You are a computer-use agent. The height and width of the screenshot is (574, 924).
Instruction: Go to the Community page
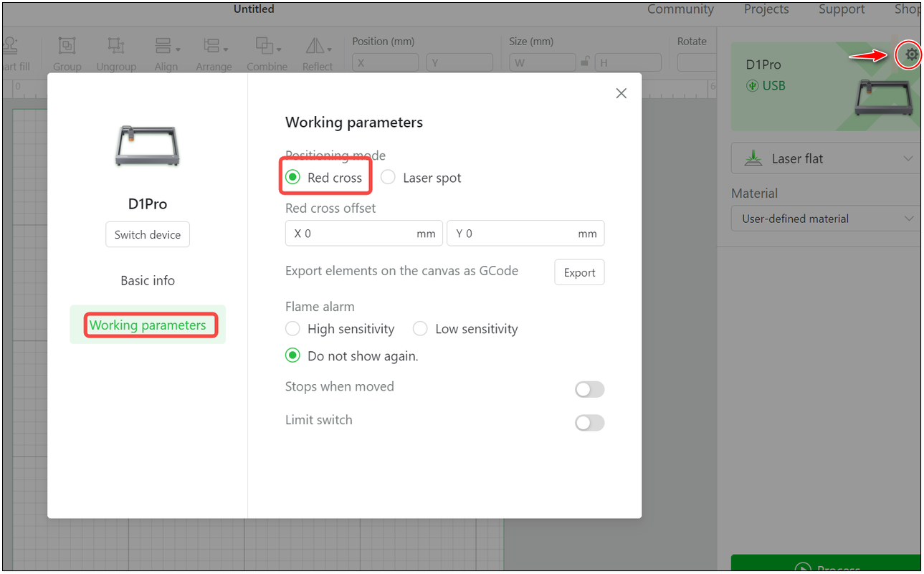pos(680,9)
